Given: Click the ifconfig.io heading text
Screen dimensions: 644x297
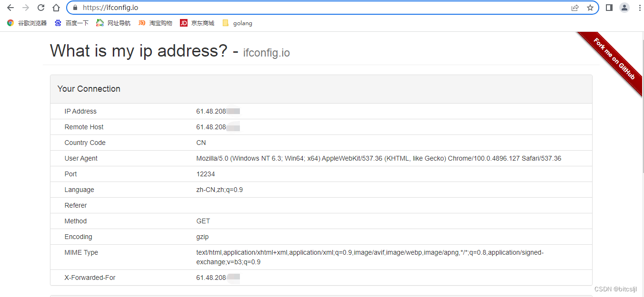Looking at the screenshot, I should [x=267, y=53].
